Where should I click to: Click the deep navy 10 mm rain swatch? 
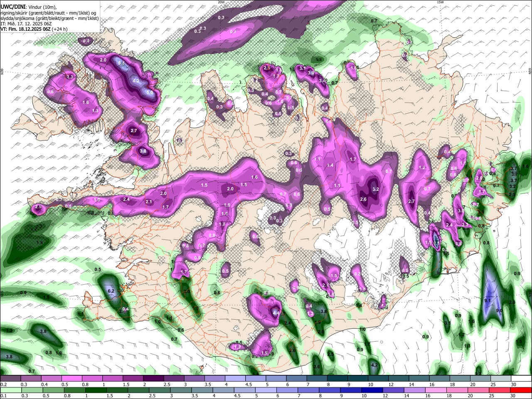click(371, 390)
